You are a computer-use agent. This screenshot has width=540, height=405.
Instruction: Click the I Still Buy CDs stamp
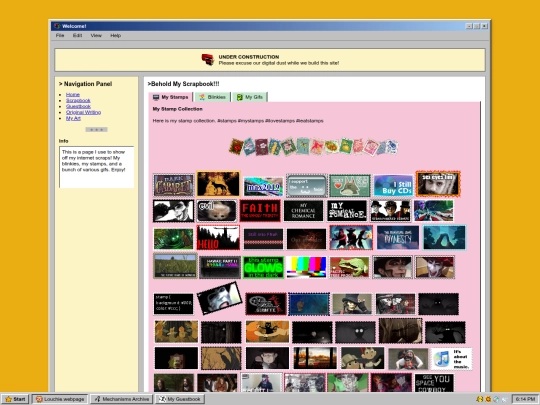393,185
